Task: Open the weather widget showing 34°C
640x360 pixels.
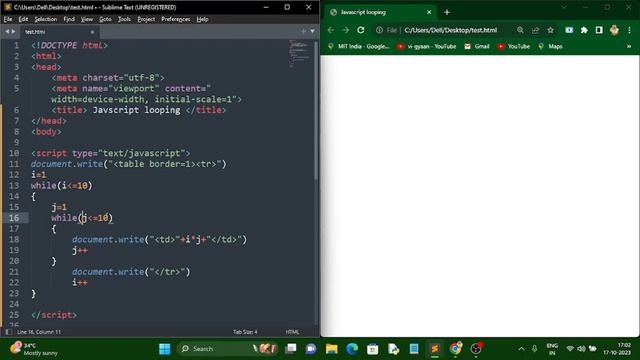Action: coord(34,349)
